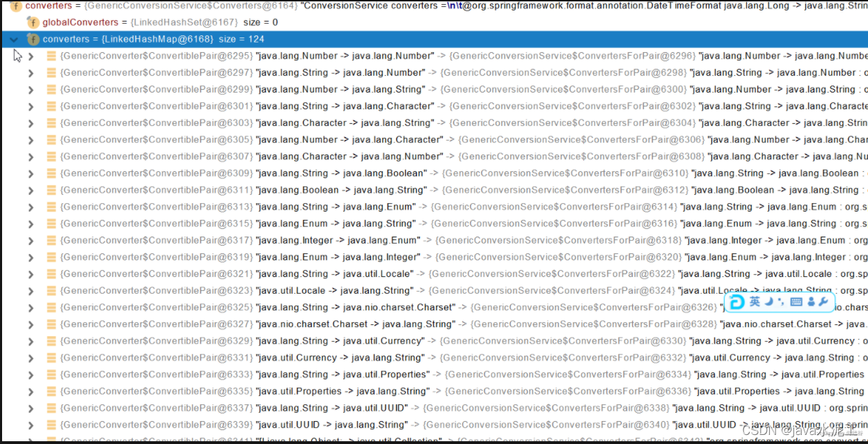The image size is (868, 444).
Task: Toggle the moon half-width mode icon
Action: point(768,302)
